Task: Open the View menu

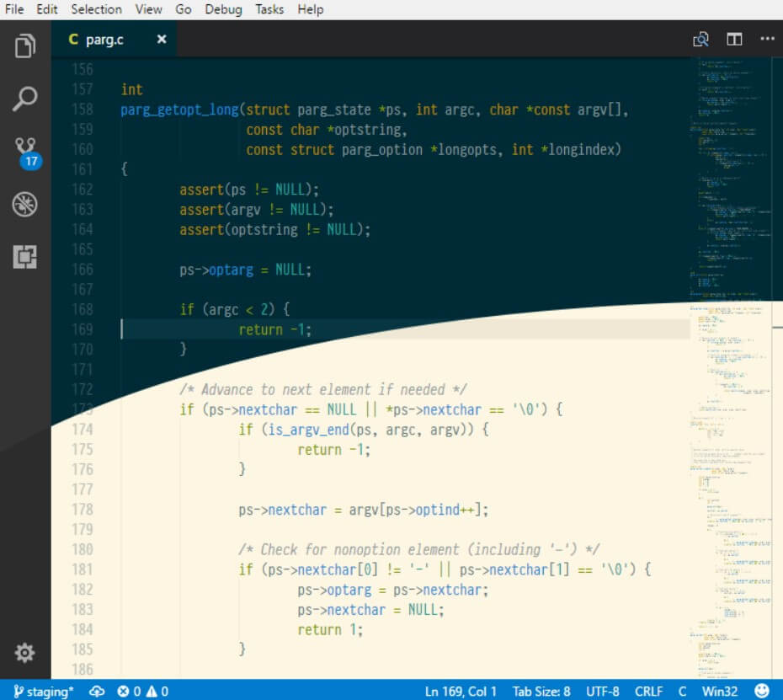Action: 148,9
